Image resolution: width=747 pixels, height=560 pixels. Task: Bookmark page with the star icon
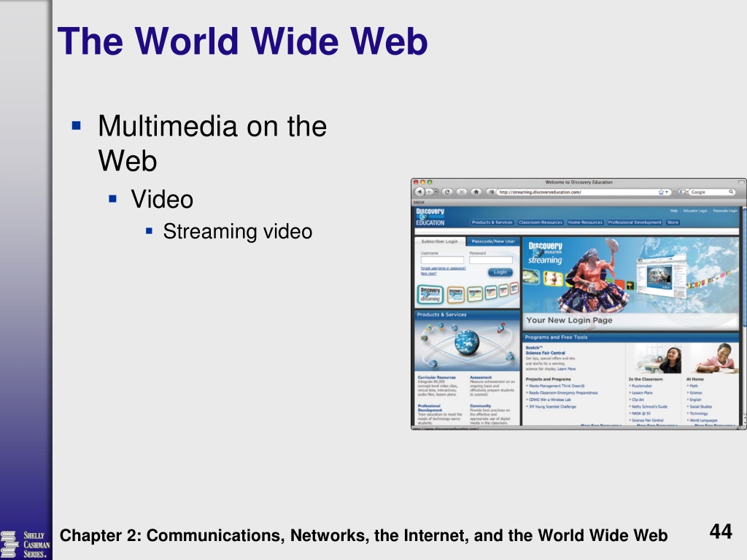[x=661, y=192]
